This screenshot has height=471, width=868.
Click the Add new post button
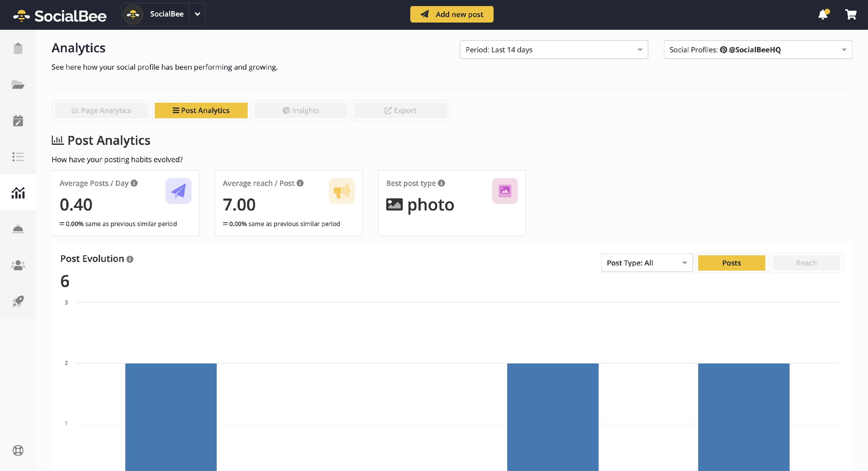click(452, 14)
